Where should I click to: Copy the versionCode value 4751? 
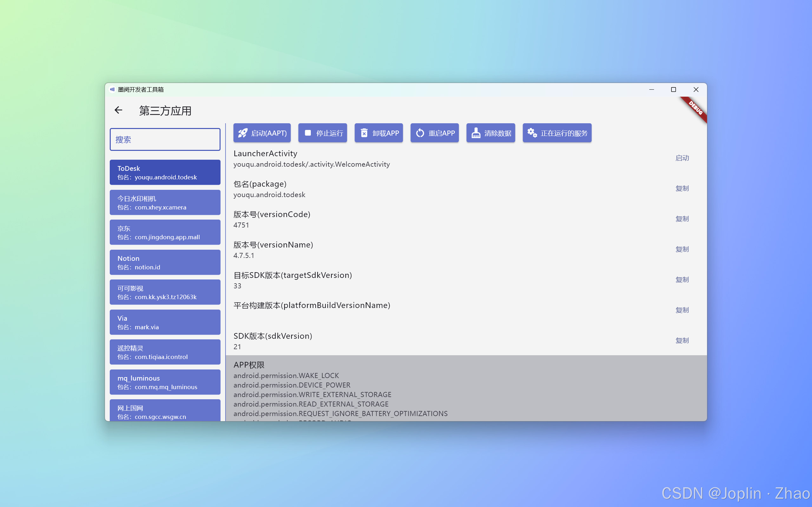(x=682, y=219)
